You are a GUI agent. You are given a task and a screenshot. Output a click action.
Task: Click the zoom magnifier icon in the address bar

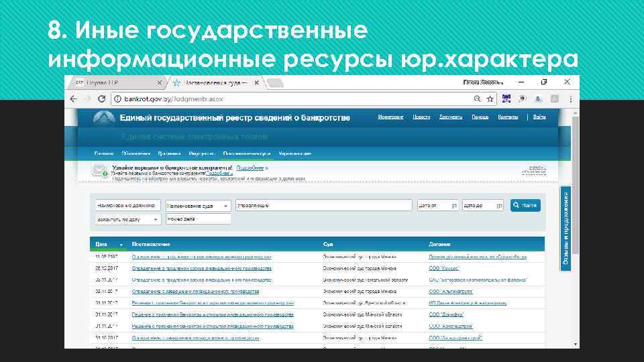pyautogui.click(x=477, y=99)
